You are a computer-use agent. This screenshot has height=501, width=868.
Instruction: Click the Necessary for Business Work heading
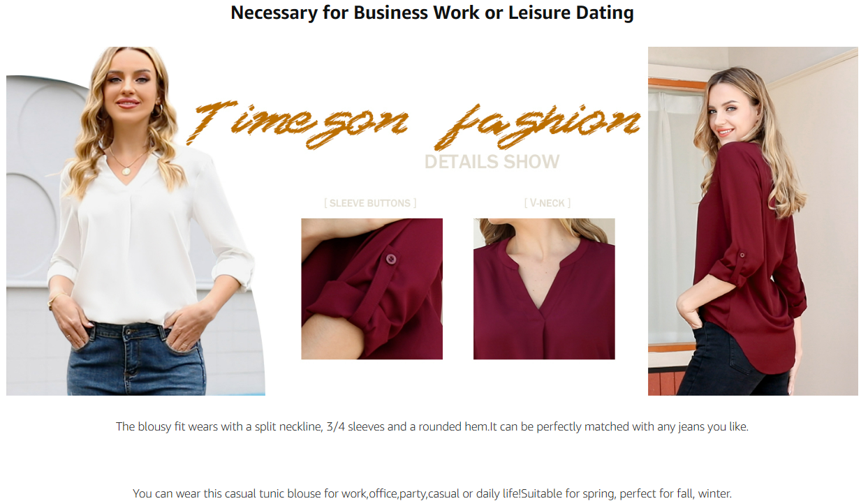(432, 13)
